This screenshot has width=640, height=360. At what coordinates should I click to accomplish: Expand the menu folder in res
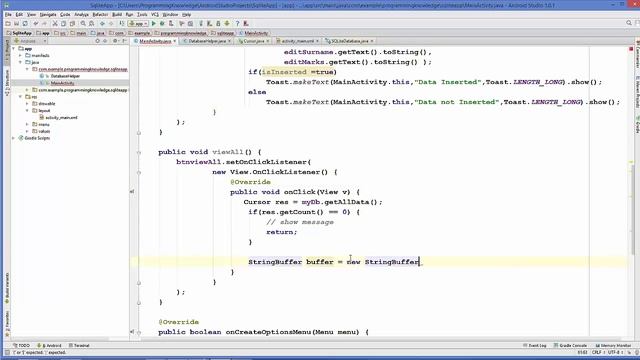tap(28, 124)
